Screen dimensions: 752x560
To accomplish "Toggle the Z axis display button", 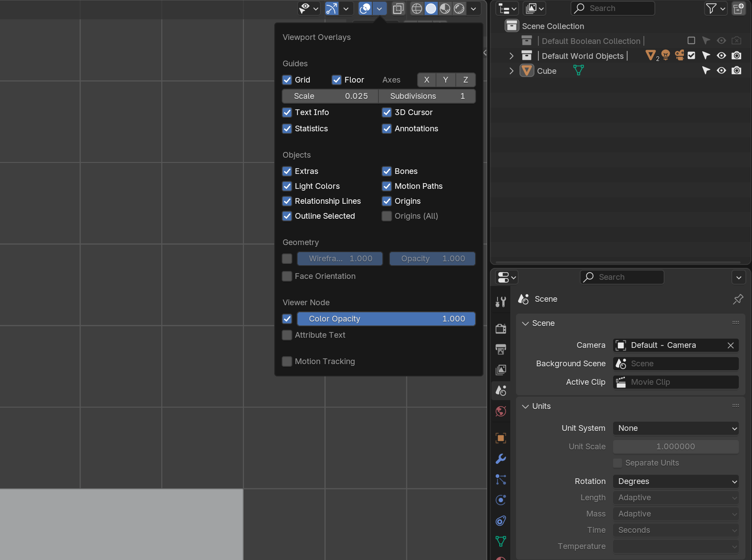I will (465, 80).
